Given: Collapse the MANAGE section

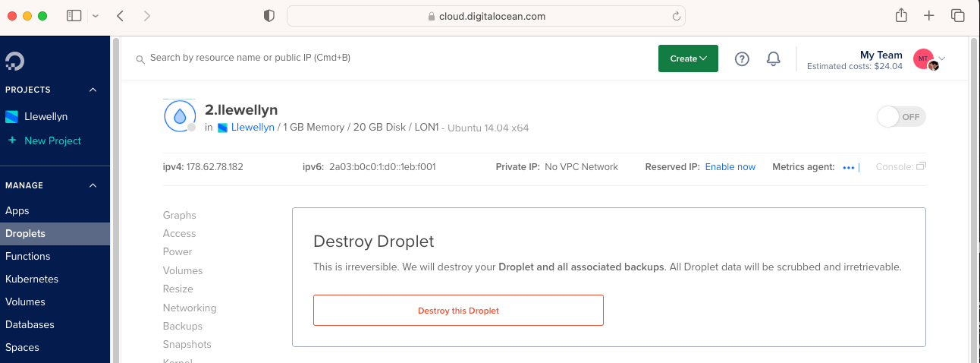Looking at the screenshot, I should click(93, 185).
